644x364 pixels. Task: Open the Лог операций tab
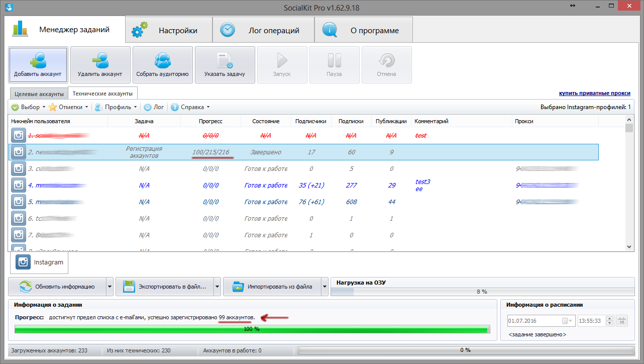click(x=264, y=30)
